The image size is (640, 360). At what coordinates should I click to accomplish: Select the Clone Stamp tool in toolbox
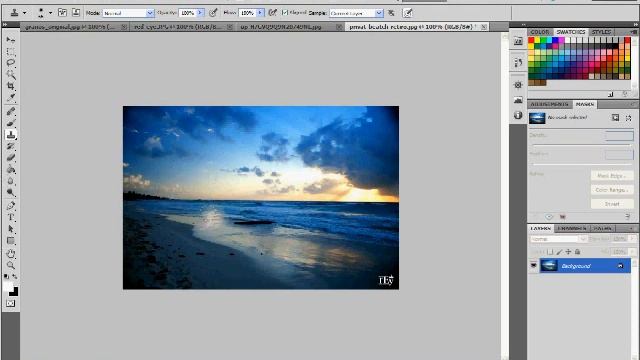tap(11, 135)
